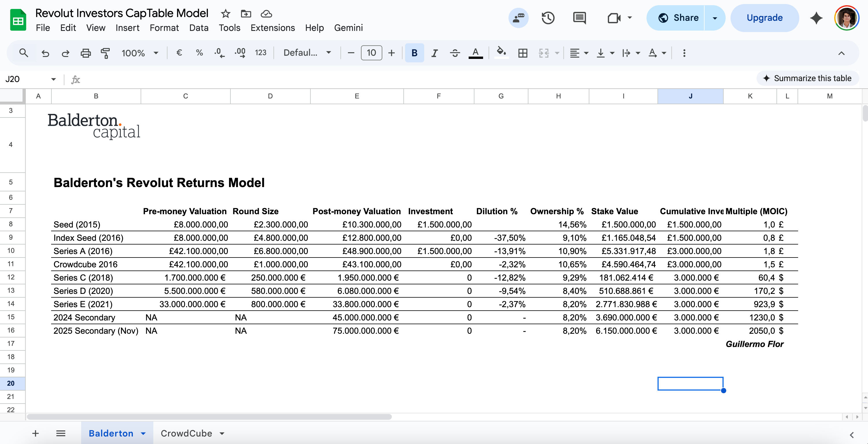
Task: Click the font size input box
Action: click(x=371, y=53)
